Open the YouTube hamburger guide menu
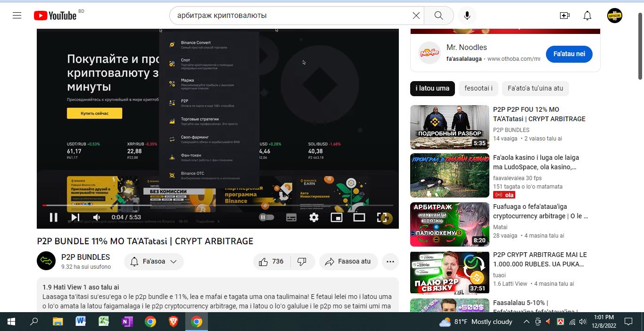 pos(17,16)
